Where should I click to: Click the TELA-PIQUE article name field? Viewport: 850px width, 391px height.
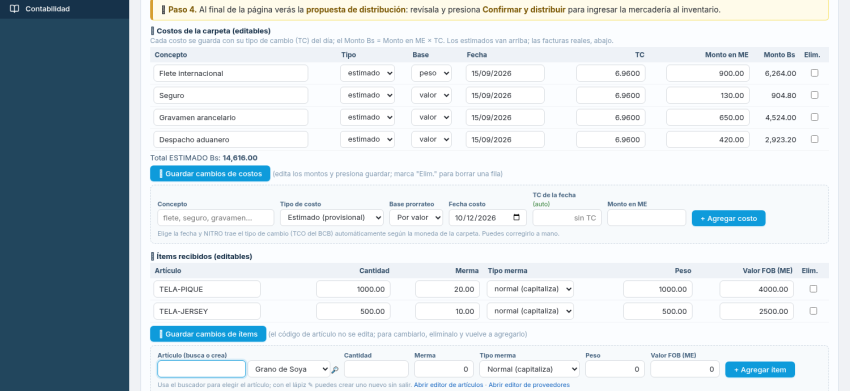click(x=207, y=289)
